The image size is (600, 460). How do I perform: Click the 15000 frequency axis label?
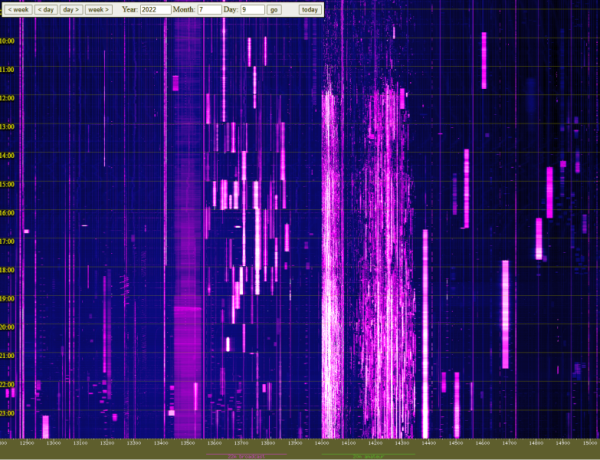(589, 441)
